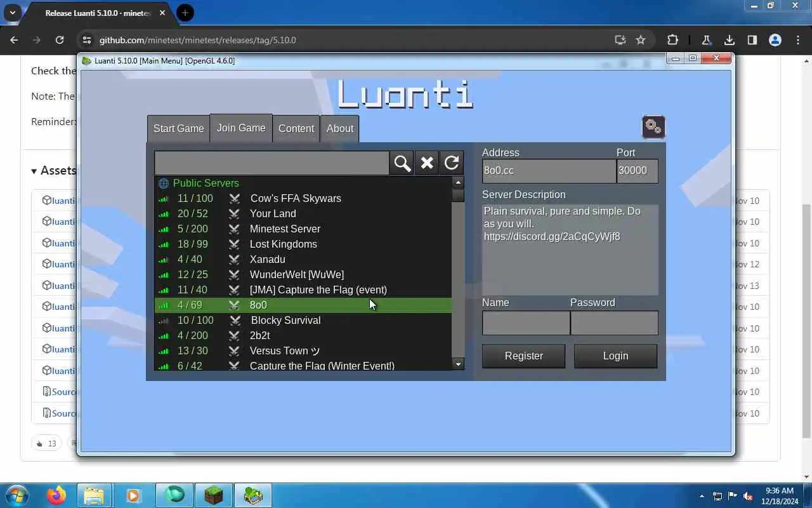Click the server list scrollbar up arrow
Viewport: 812px width, 508px height.
tap(458, 183)
